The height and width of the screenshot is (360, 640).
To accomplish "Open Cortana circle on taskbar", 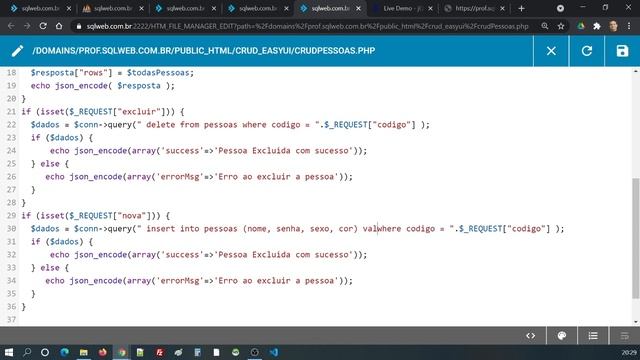I will coord(45,352).
